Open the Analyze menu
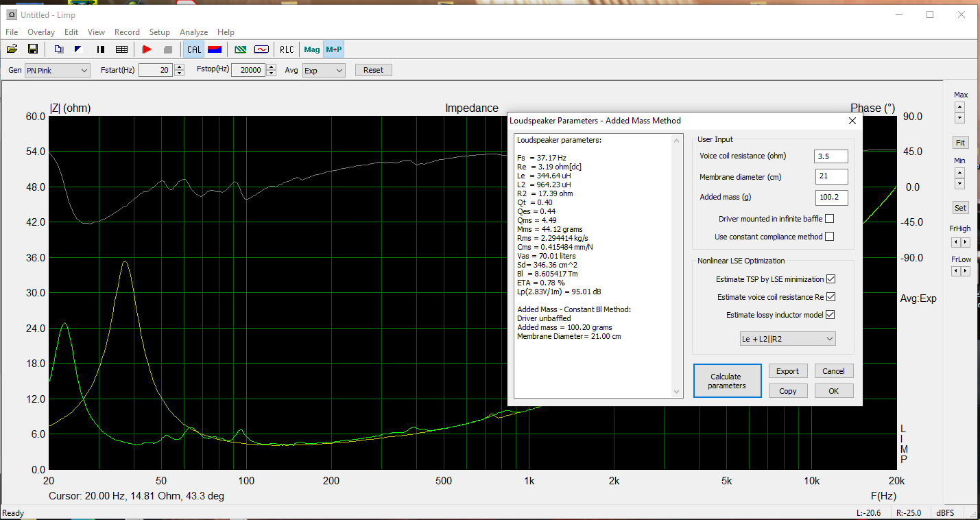980x520 pixels. (x=193, y=32)
